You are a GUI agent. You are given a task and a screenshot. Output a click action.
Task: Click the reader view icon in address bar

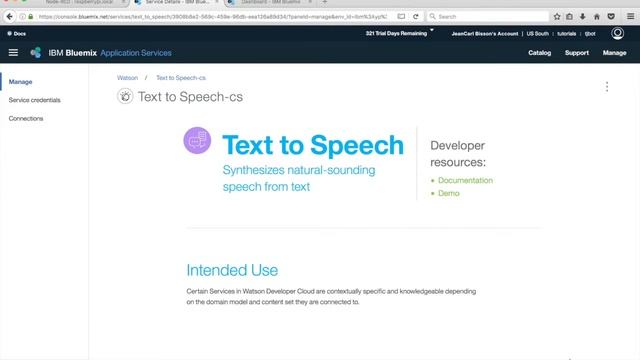[x=401, y=17]
